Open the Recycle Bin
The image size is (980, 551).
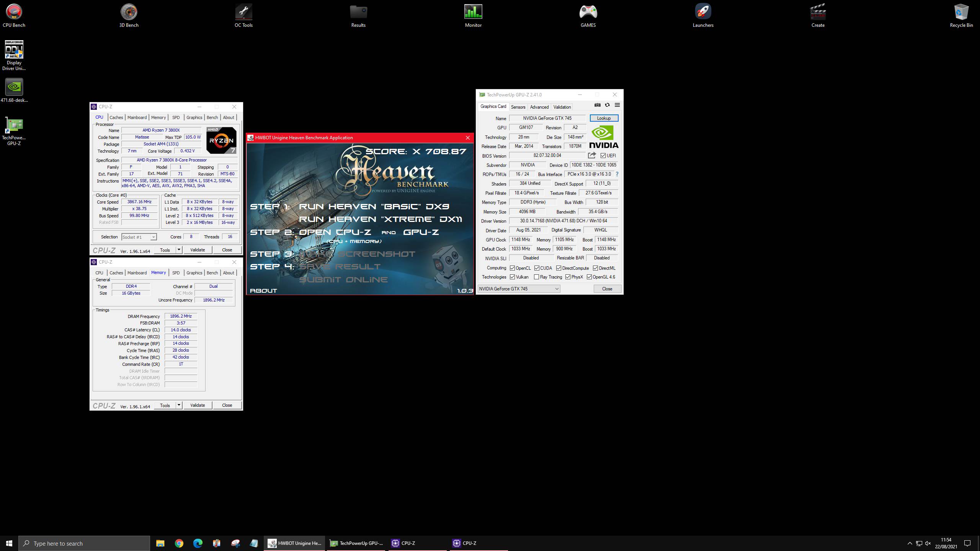(961, 16)
